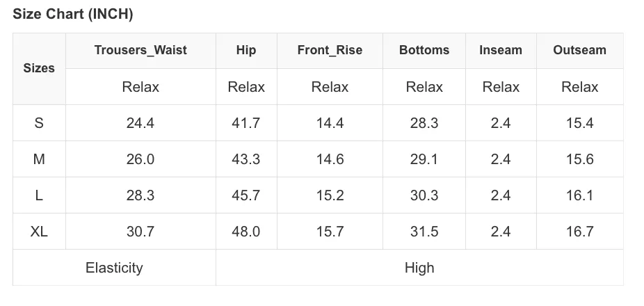The image size is (644, 306).
Task: Click the High elasticity value cell
Action: click(x=419, y=267)
